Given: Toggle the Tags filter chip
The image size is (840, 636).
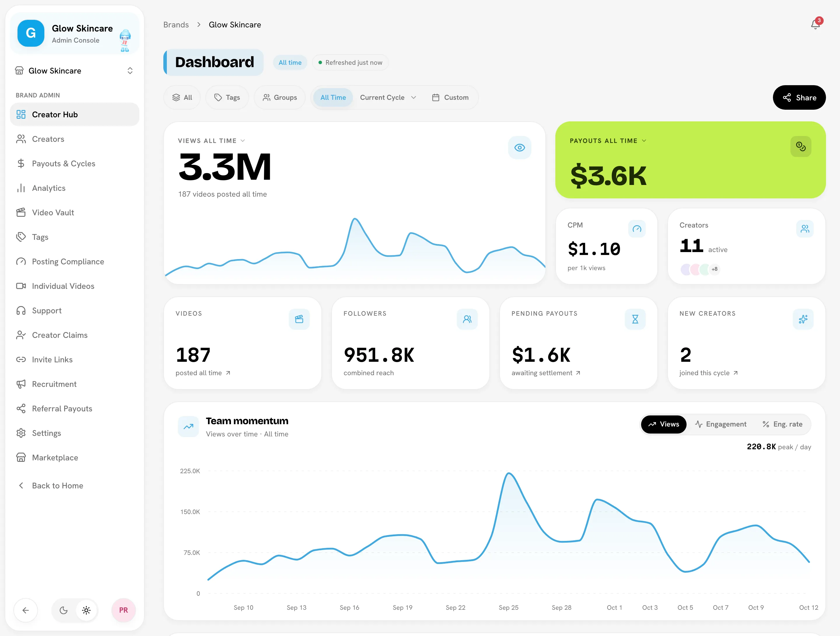Looking at the screenshot, I should click(x=227, y=98).
